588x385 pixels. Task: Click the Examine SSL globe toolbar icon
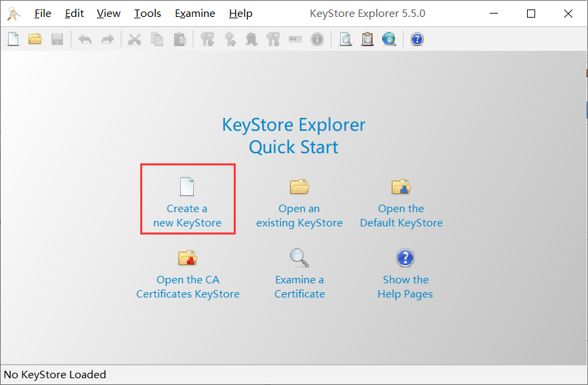(x=390, y=39)
